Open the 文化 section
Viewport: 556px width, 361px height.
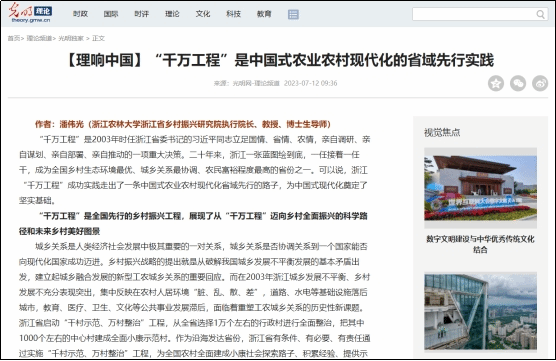(203, 14)
